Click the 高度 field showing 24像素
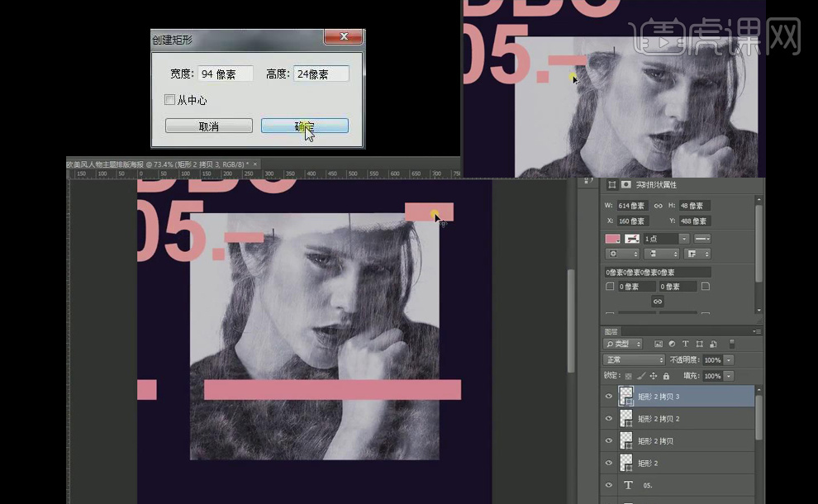 321,74
